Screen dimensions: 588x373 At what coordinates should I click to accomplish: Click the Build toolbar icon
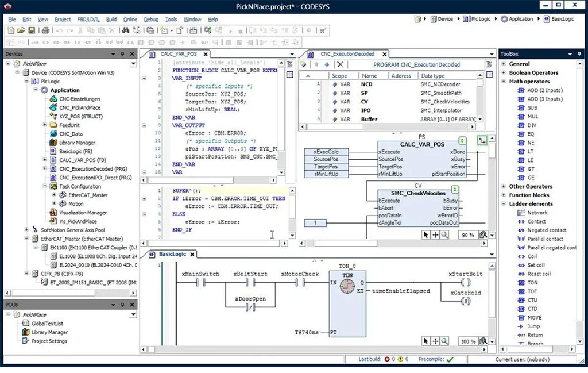coord(193,30)
